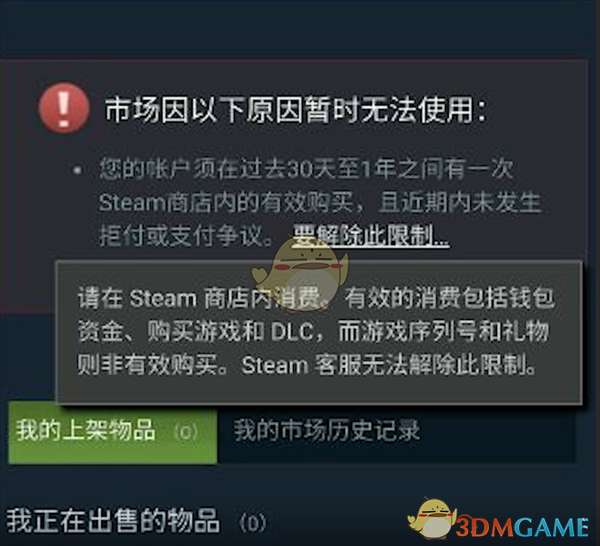This screenshot has height=546, width=600.
Task: Click the 我正在出售的物品 heading
Action: [113, 520]
